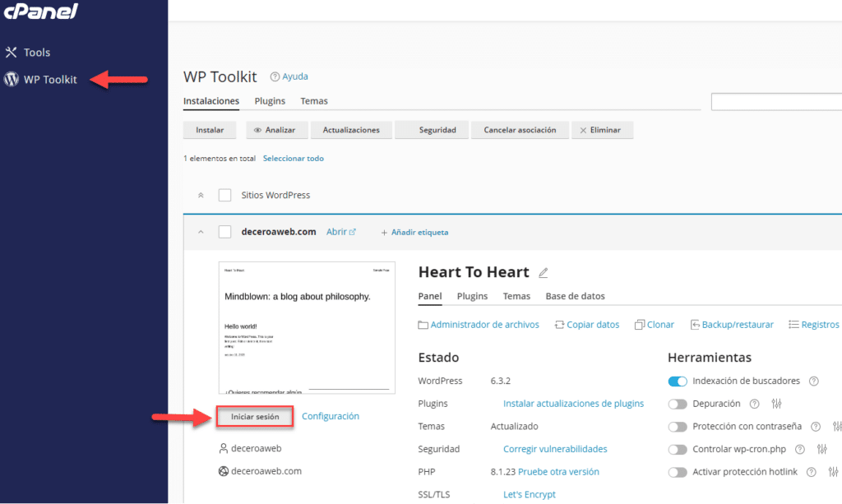Open the Configuración link
Screen dimensions: 842x504
[331, 416]
